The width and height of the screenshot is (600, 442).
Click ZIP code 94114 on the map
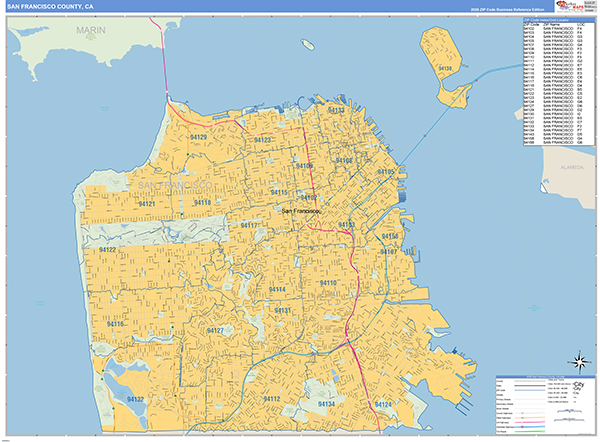277,289
